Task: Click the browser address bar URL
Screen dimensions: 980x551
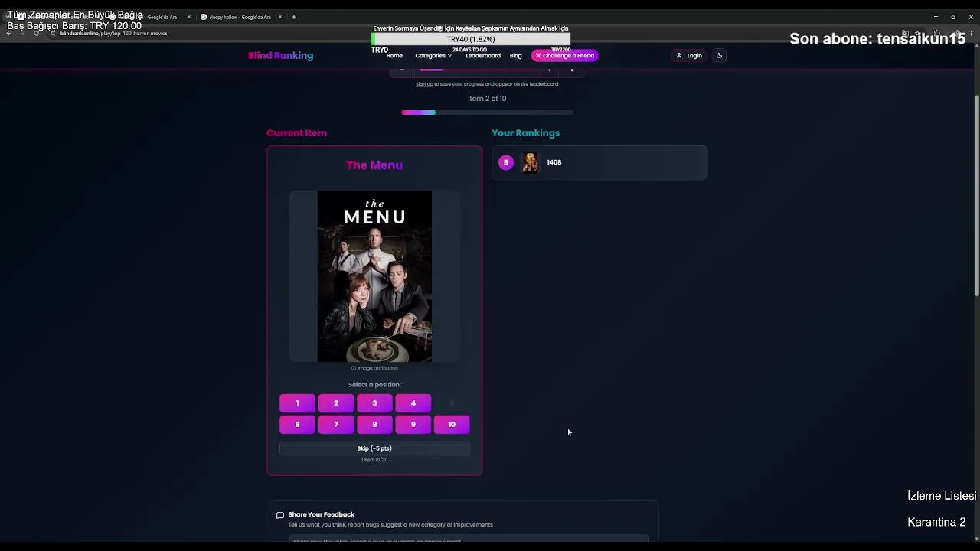Action: pyautogui.click(x=113, y=34)
